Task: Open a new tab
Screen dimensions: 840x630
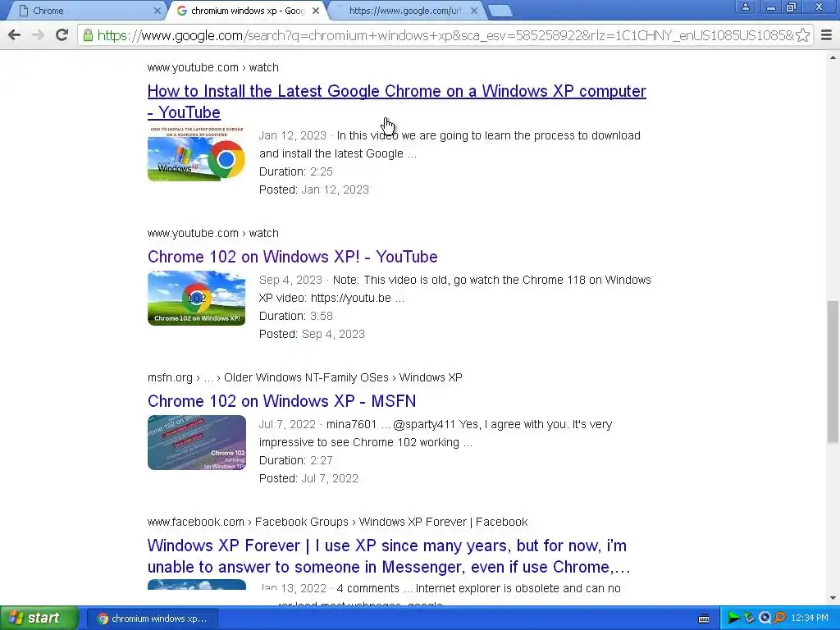Action: 500,11
